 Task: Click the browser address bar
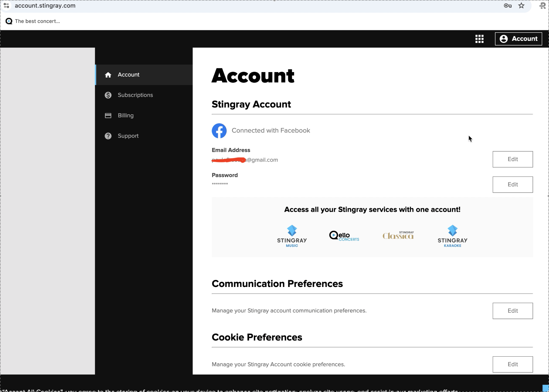137,5
